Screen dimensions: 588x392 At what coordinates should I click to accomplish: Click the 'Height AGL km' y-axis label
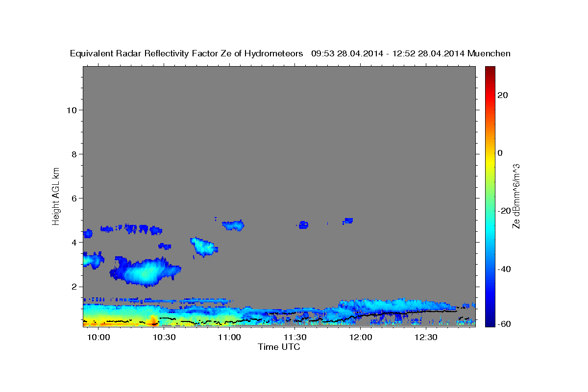point(56,196)
